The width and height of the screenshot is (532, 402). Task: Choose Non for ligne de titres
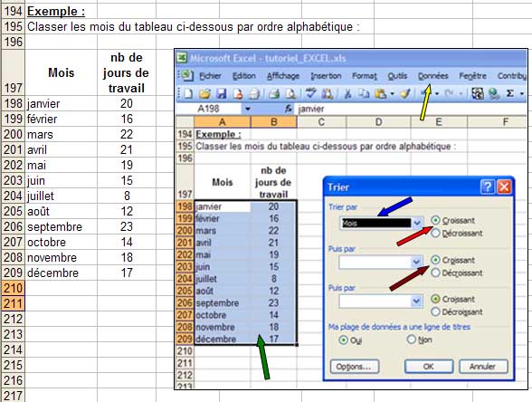[411, 340]
